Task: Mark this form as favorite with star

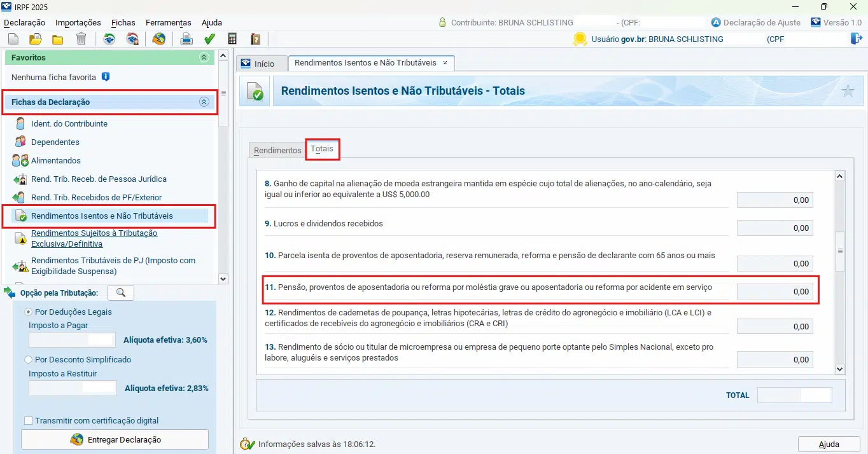Action: (x=848, y=91)
